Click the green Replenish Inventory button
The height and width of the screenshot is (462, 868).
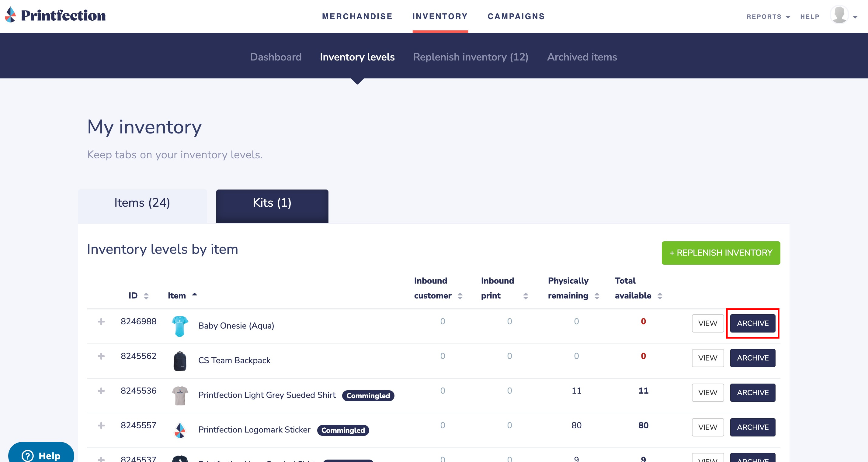click(720, 253)
